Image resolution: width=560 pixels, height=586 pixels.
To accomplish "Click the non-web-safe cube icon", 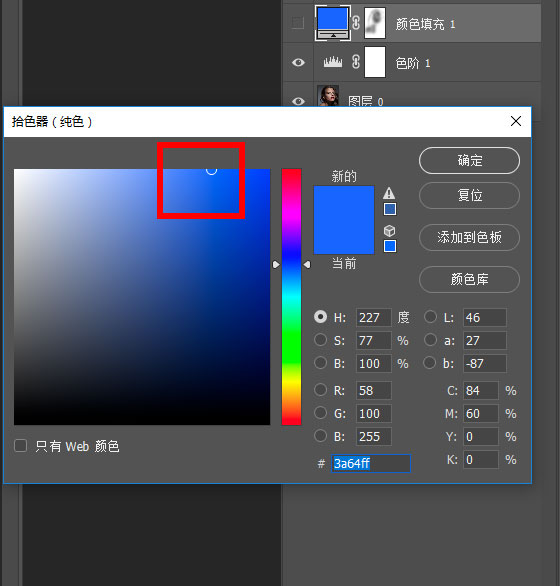I will pyautogui.click(x=390, y=231).
